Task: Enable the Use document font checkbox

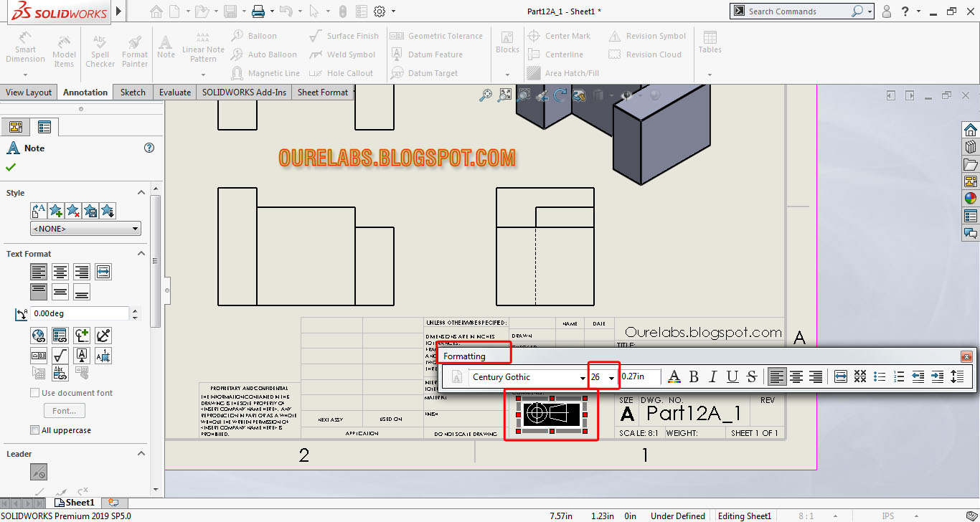Action: click(33, 392)
